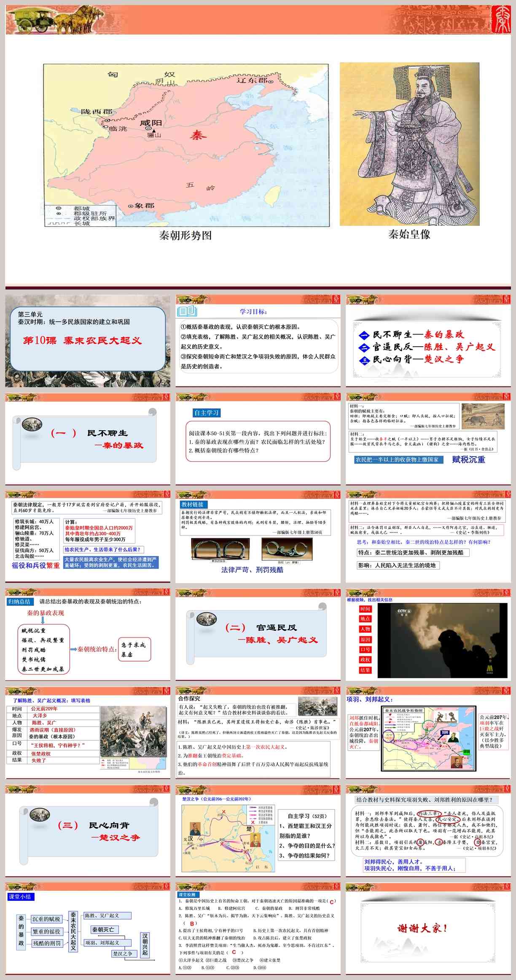This screenshot has width=516, height=980.
Task: Click the 秦朝灭亡 box in the summary diagram
Action: pos(105,929)
